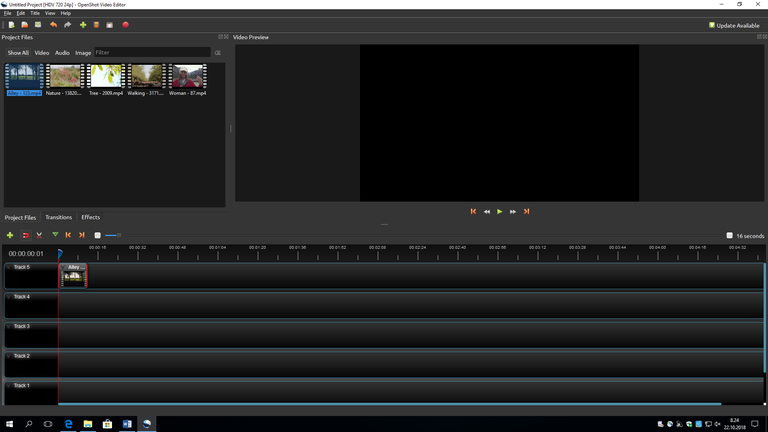Image resolution: width=768 pixels, height=432 pixels.
Task: Toggle the timeline Snapping magnet tool
Action: point(25,235)
